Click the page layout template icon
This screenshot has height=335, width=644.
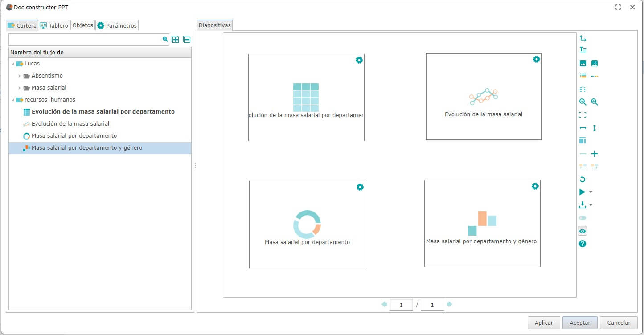coord(582,141)
